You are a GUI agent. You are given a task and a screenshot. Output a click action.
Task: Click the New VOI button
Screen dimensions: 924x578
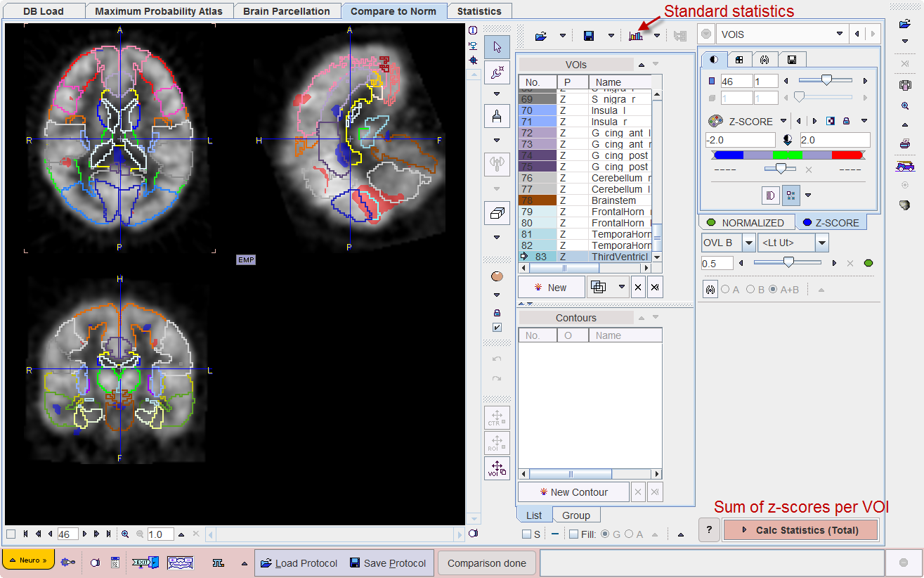coord(551,287)
